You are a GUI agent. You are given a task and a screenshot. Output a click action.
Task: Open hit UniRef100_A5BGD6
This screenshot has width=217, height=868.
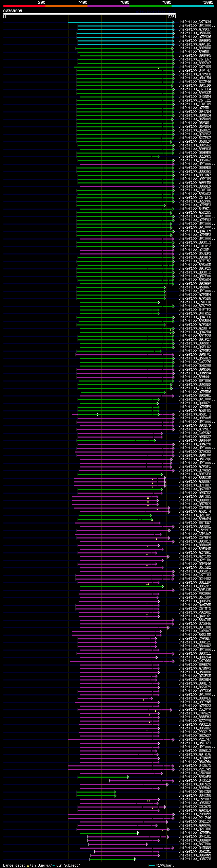click(x=195, y=33)
